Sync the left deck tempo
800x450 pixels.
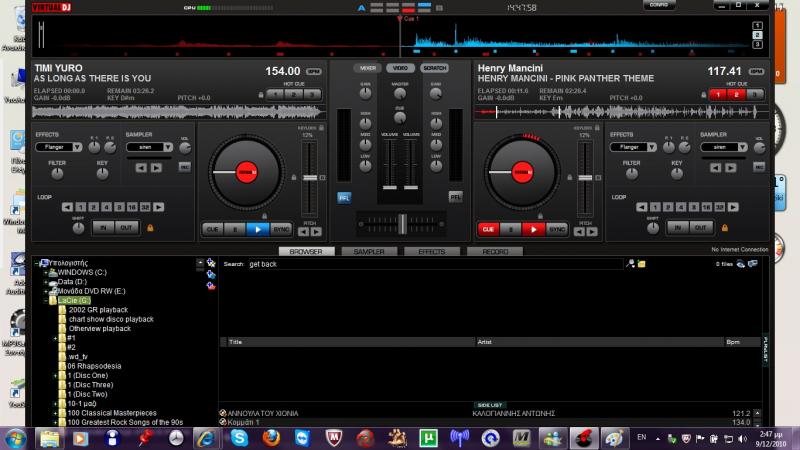[281, 230]
